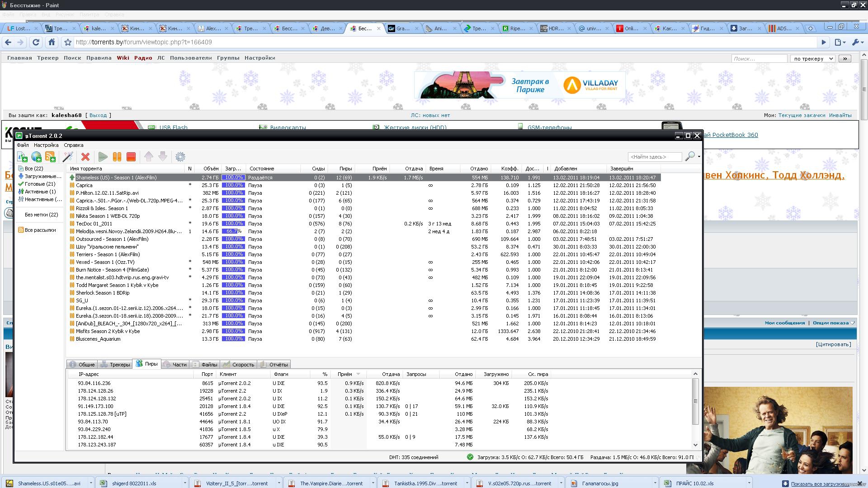
Task: Expand Опции показа on forum page
Action: (x=834, y=323)
